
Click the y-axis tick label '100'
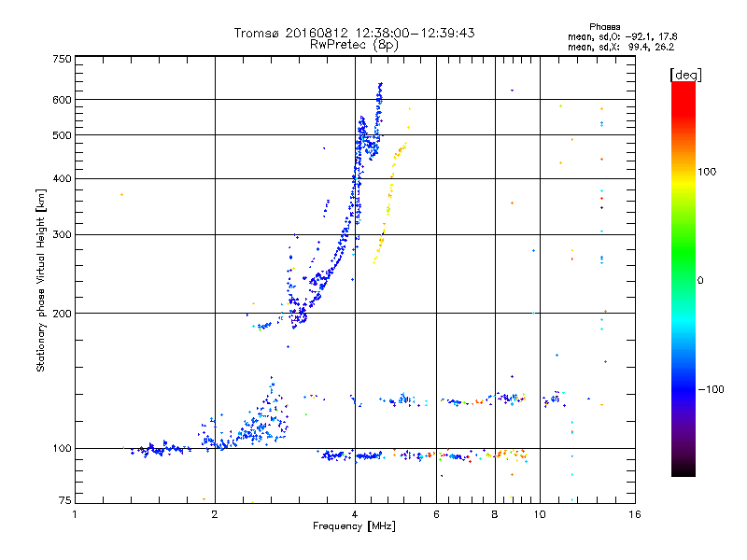62,448
